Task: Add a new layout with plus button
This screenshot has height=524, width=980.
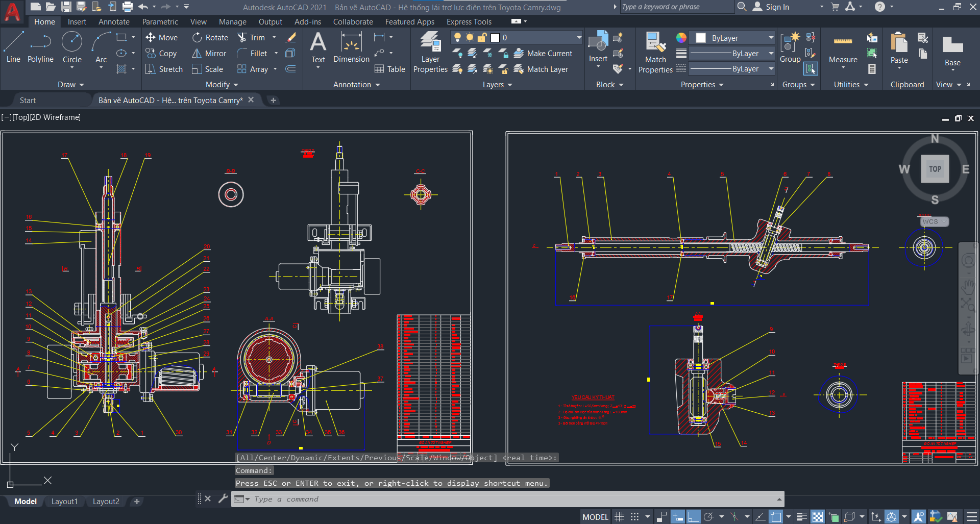Action: [x=136, y=502]
